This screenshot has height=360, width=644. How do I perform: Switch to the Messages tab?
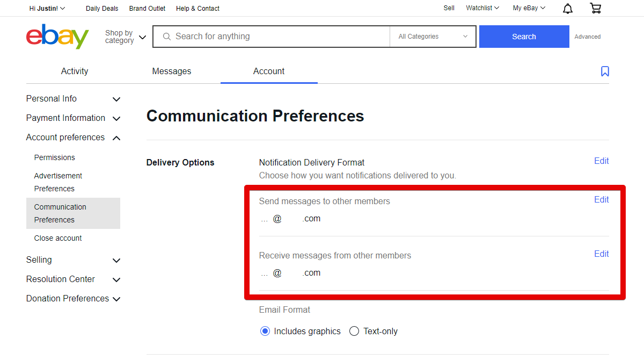[x=172, y=71]
